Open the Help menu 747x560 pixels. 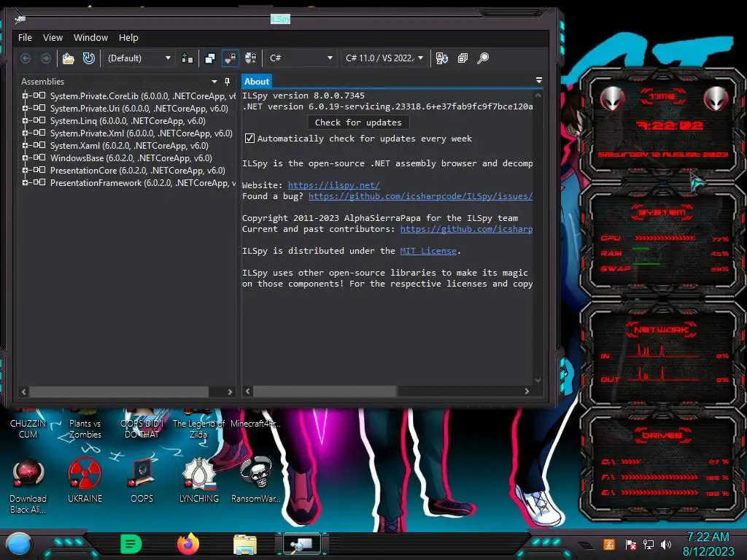(x=128, y=38)
